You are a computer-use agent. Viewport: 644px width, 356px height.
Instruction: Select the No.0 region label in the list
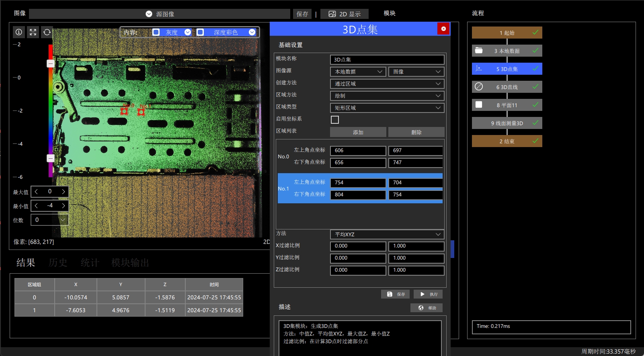(x=283, y=157)
